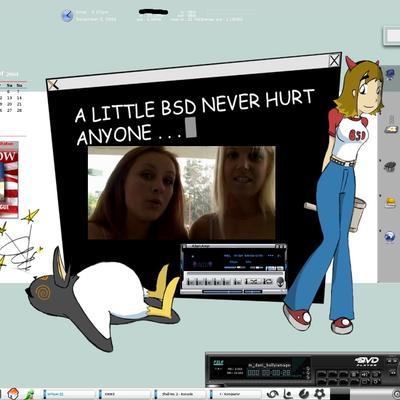Click the first transport button on the alien player
This screenshot has width=400, height=400.
pyautogui.click(x=191, y=282)
